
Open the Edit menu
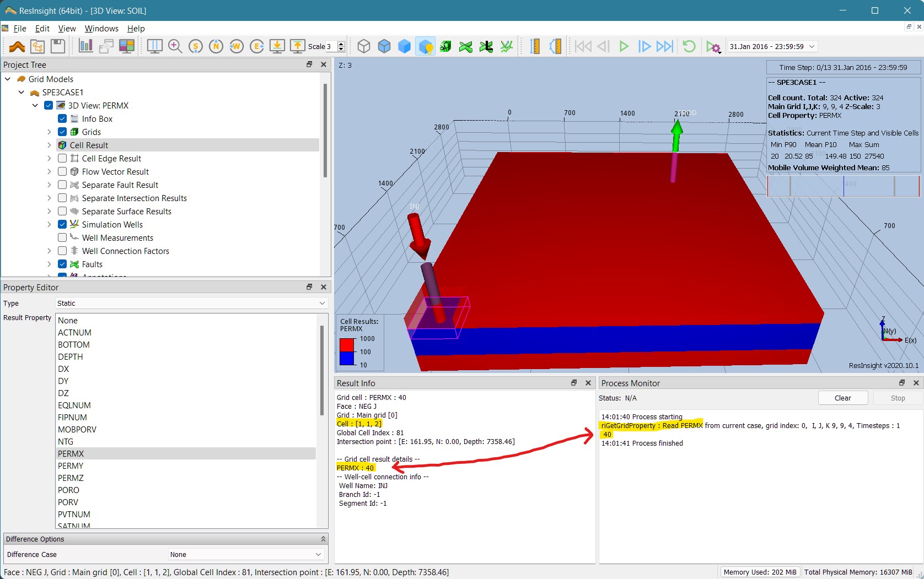click(42, 29)
